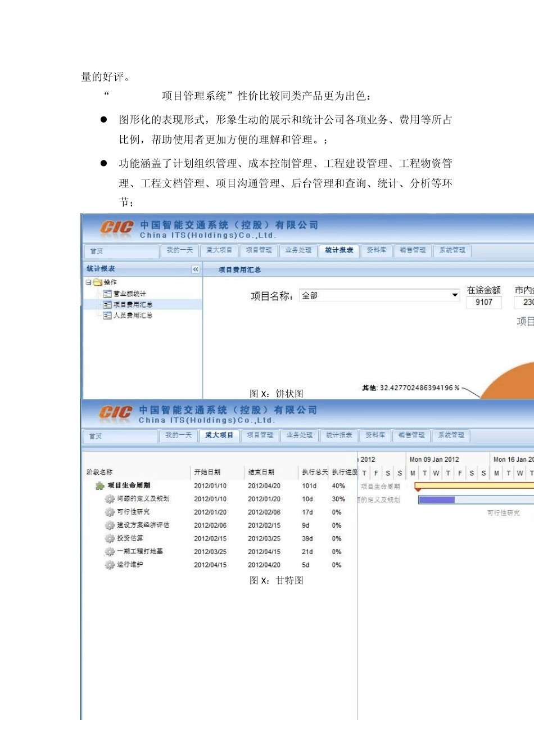Image resolution: width=534 pixels, height=756 pixels.
Task: Click the 结束日期 column header
Action: [261, 472]
